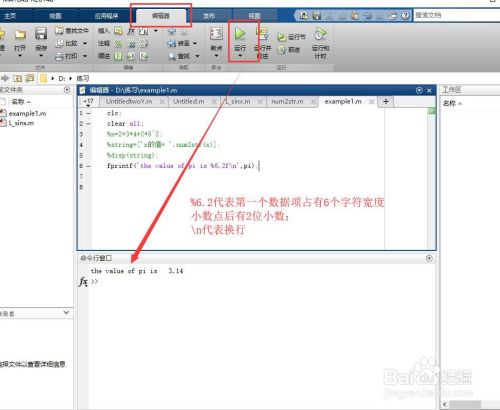Click Find Files (查找文件)

pos(72,31)
